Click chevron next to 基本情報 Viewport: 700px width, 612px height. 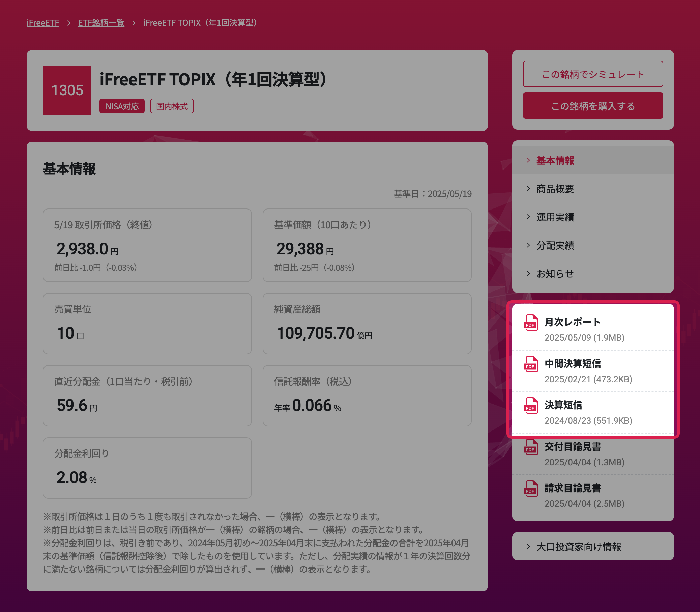pos(528,160)
